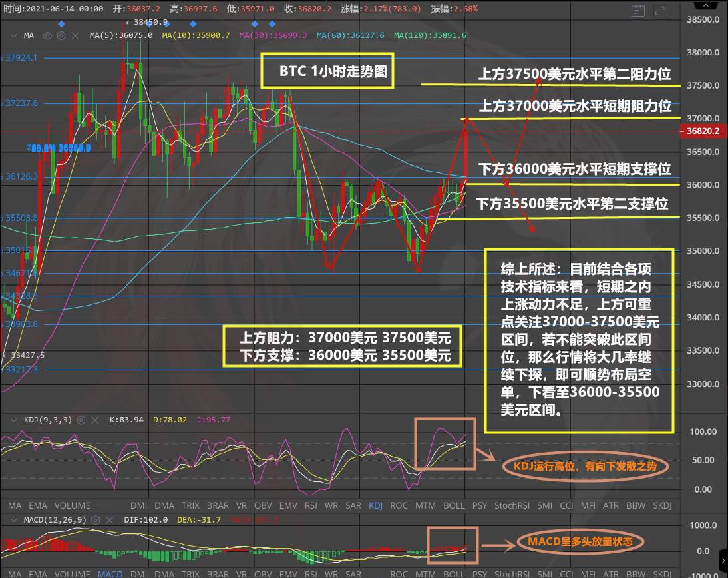Image resolution: width=728 pixels, height=578 pixels.
Task: Open KDJ(9,3,3) settings gear
Action: pyautogui.click(x=81, y=420)
